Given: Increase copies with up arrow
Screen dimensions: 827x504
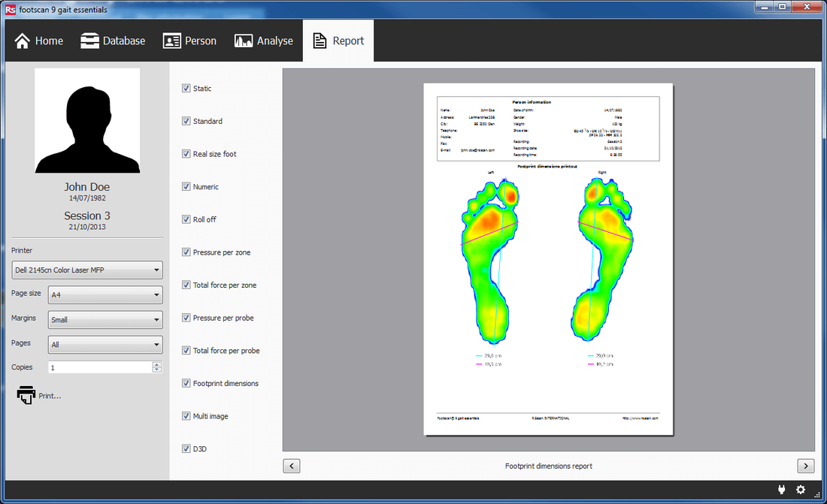Looking at the screenshot, I should tap(156, 364).
